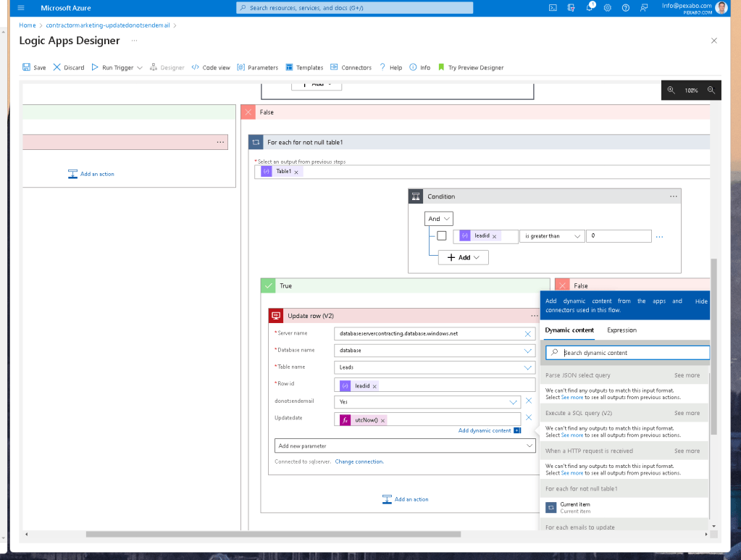The image size is (741, 560).
Task: Add an action in the left branch
Action: (91, 174)
